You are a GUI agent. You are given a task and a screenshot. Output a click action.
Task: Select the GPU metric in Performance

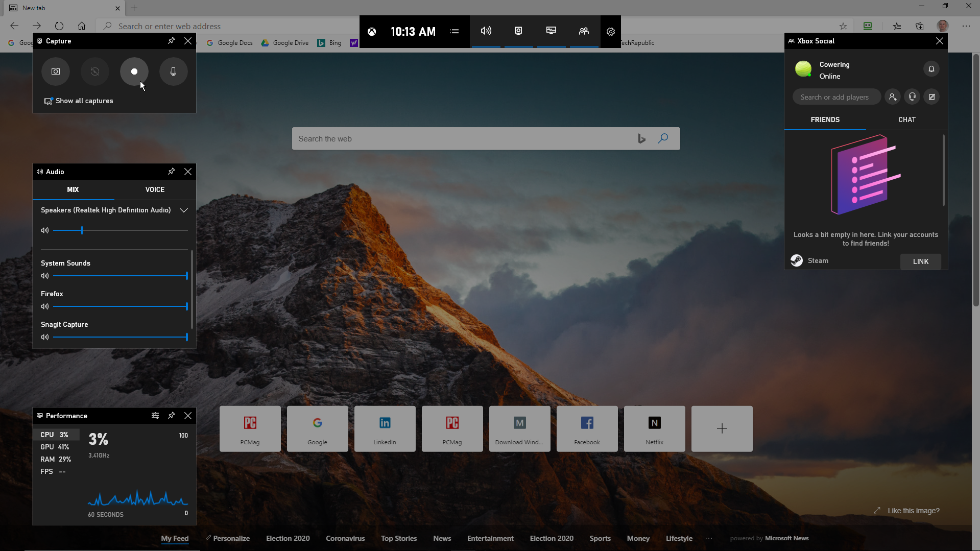(x=56, y=447)
